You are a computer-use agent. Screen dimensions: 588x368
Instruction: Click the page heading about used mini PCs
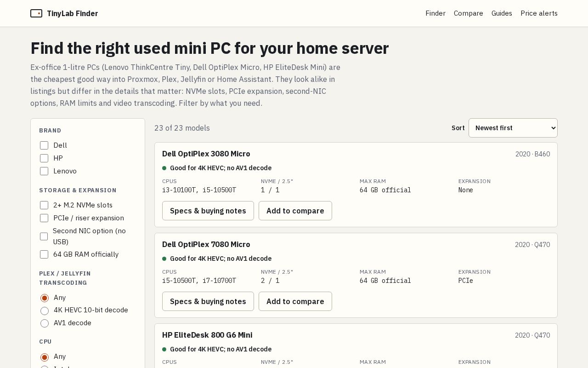[x=209, y=48]
